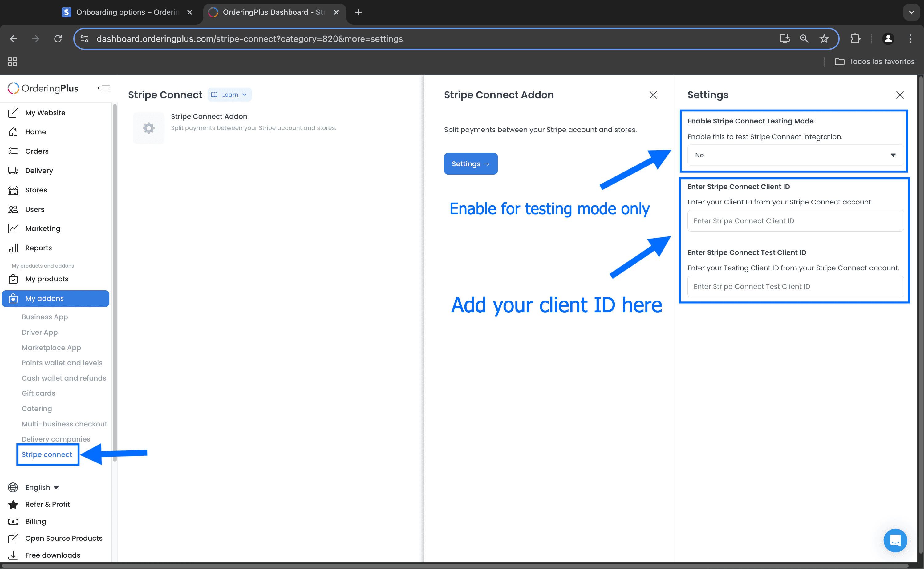Click the OrderingPlus logo
Image resolution: width=924 pixels, height=569 pixels.
click(43, 88)
